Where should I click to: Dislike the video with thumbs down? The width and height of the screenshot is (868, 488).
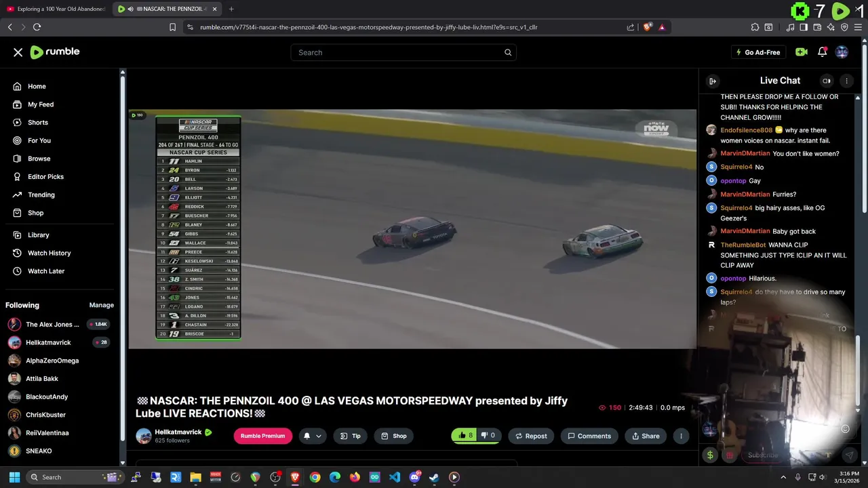488,435
